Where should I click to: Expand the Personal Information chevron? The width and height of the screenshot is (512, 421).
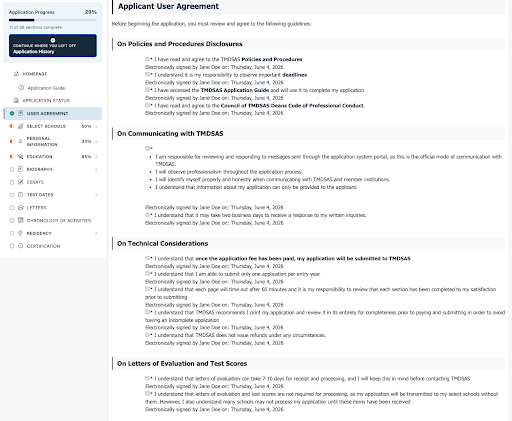pos(96,141)
